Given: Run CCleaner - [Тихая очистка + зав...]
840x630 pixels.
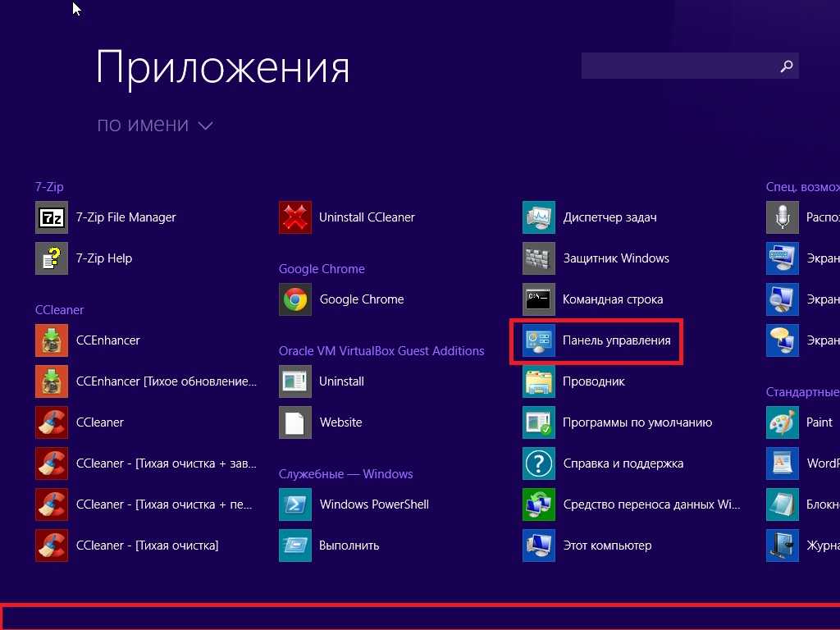Looking at the screenshot, I should 146,463.
